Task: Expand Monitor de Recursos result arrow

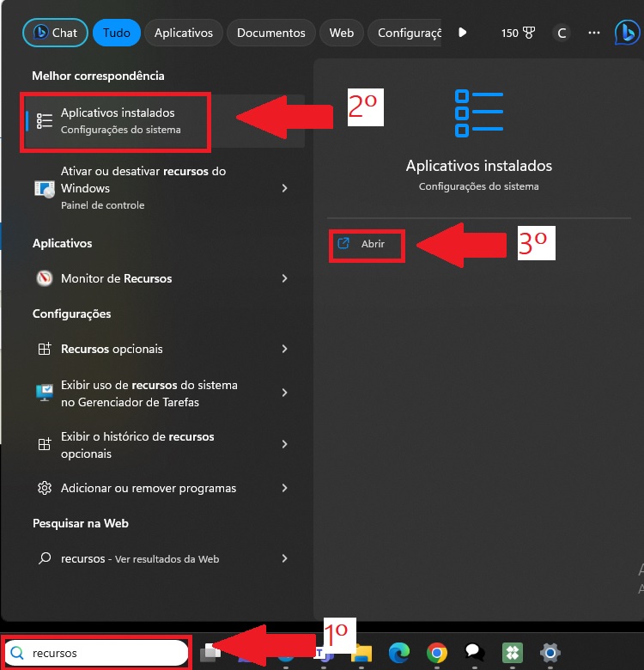Action: pos(284,278)
